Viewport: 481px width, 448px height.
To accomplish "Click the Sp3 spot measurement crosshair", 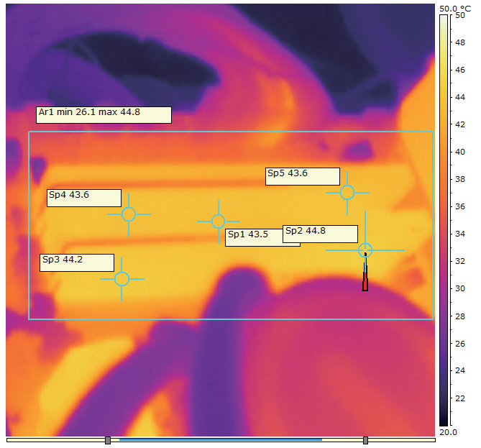I will point(122,279).
